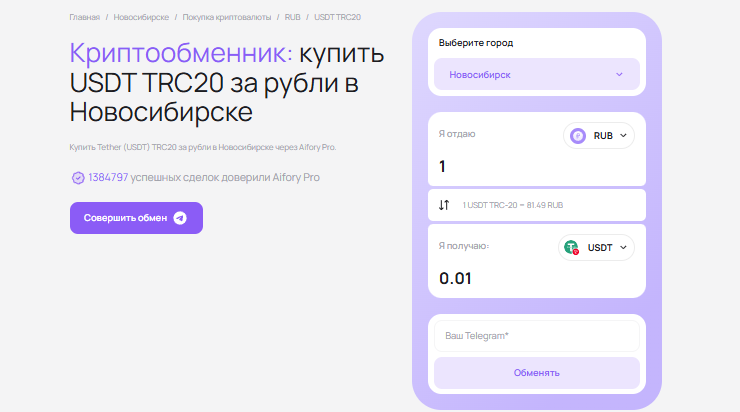Viewport: 740px width, 412px height.
Task: Open the Новосибирск city dropdown
Action: [537, 75]
